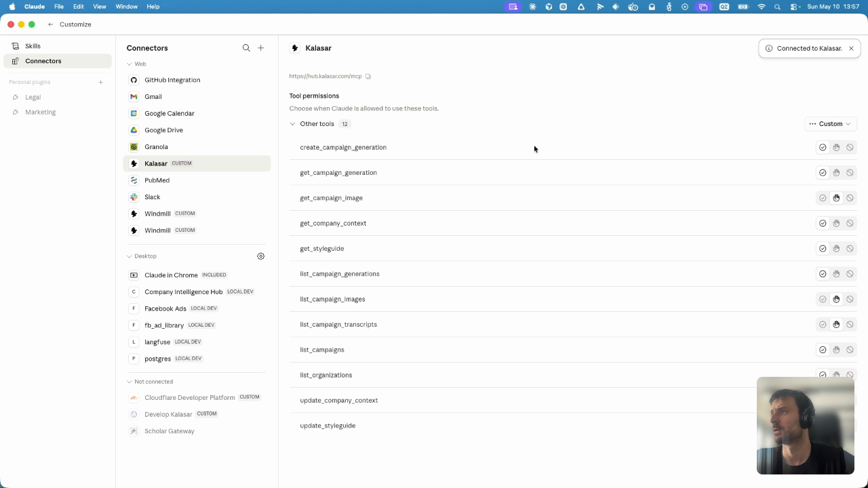Select the first Windmill custom connector
The image size is (868, 488).
point(197,213)
